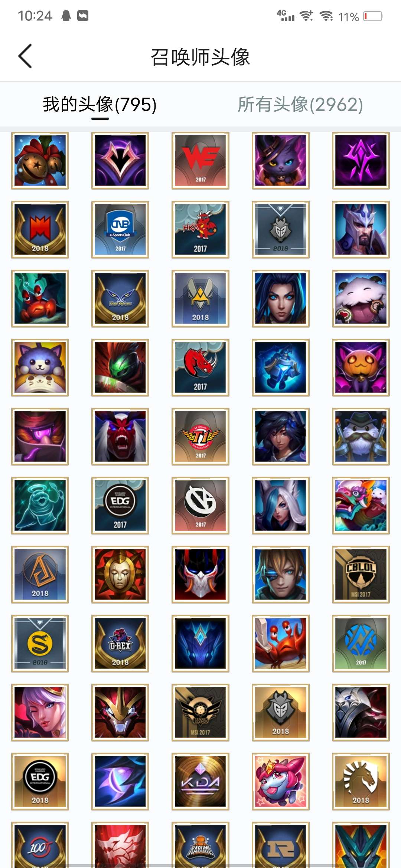Switch to 我的头像(795) tab
This screenshot has height=868, width=401.
pos(100,105)
